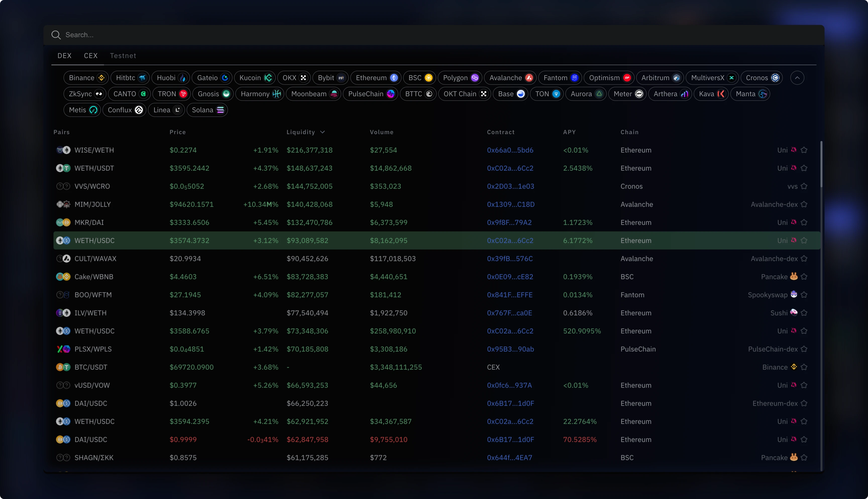Star the SHAGN/ΣKK pair
Viewport: 868px width, 499px height.
(804, 458)
